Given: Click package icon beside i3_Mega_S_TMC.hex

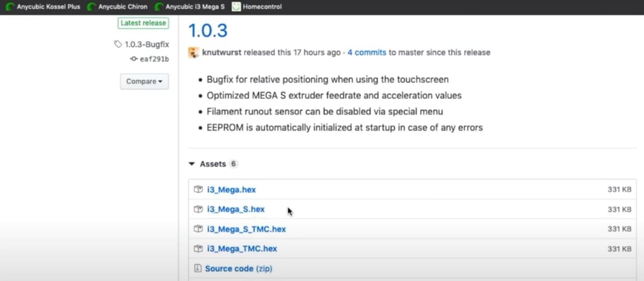Looking at the screenshot, I should pos(198,229).
